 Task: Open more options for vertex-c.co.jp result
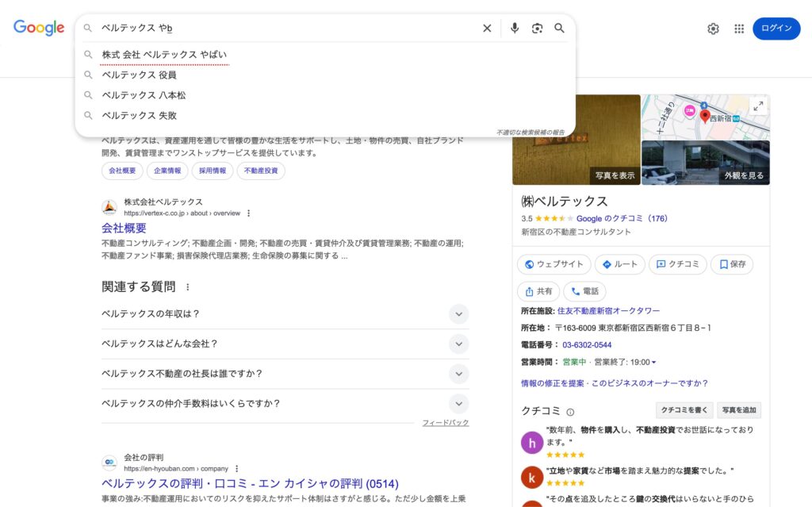tap(249, 213)
